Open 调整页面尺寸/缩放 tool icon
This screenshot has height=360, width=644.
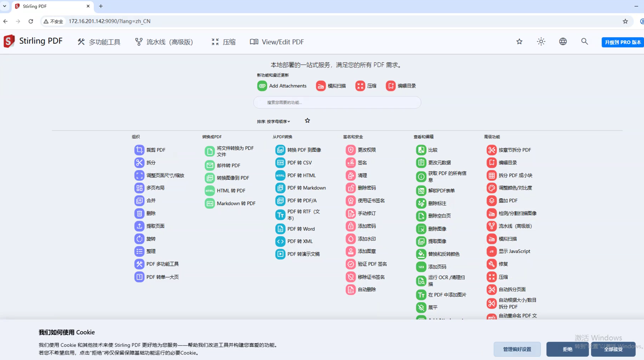pos(139,175)
